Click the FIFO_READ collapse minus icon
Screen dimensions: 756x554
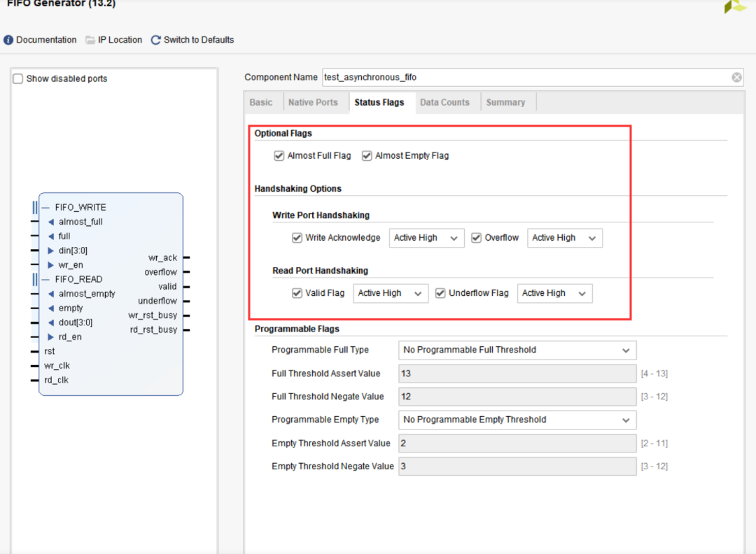click(46, 279)
